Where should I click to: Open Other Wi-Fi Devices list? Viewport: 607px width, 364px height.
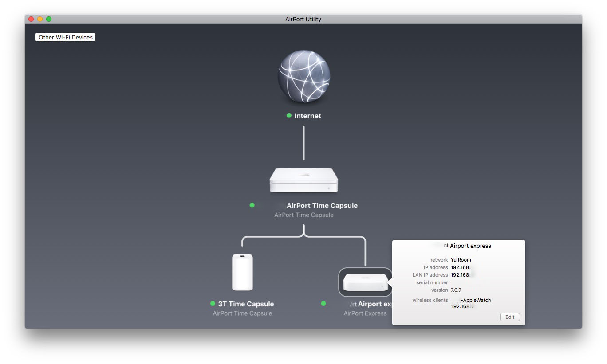(65, 37)
